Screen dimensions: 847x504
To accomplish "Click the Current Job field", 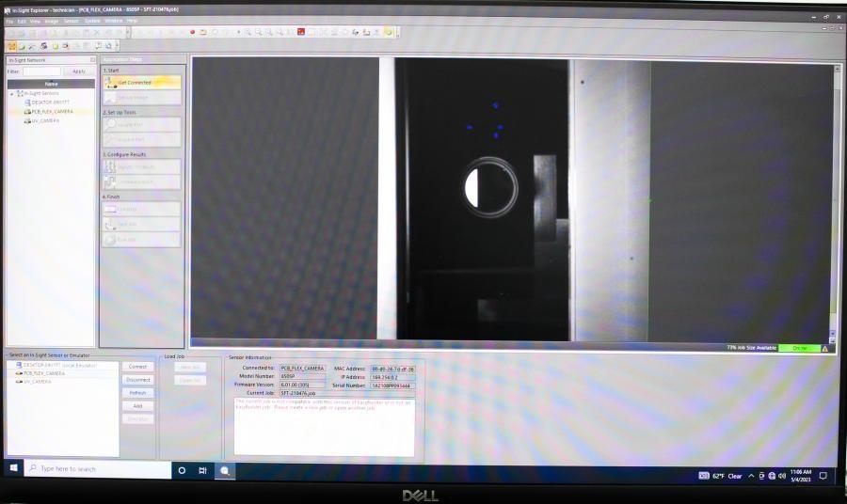I will click(x=346, y=393).
